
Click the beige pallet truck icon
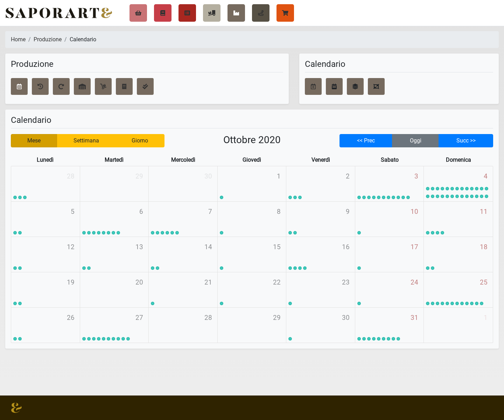point(212,13)
